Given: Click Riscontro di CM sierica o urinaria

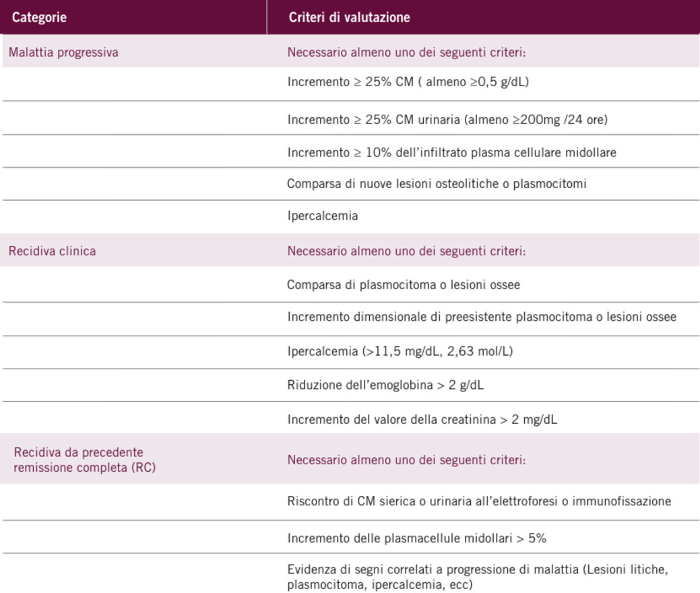Looking at the screenshot, I should [479, 501].
